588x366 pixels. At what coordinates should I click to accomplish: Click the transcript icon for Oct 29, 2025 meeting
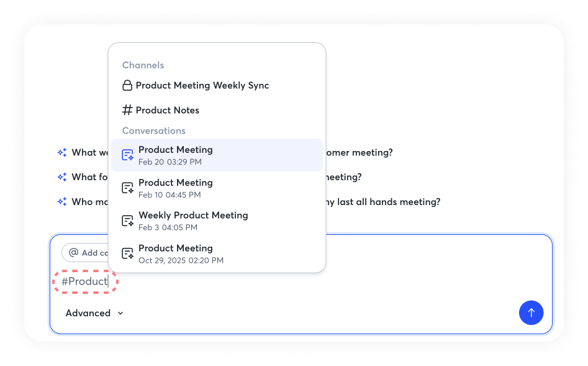(128, 254)
